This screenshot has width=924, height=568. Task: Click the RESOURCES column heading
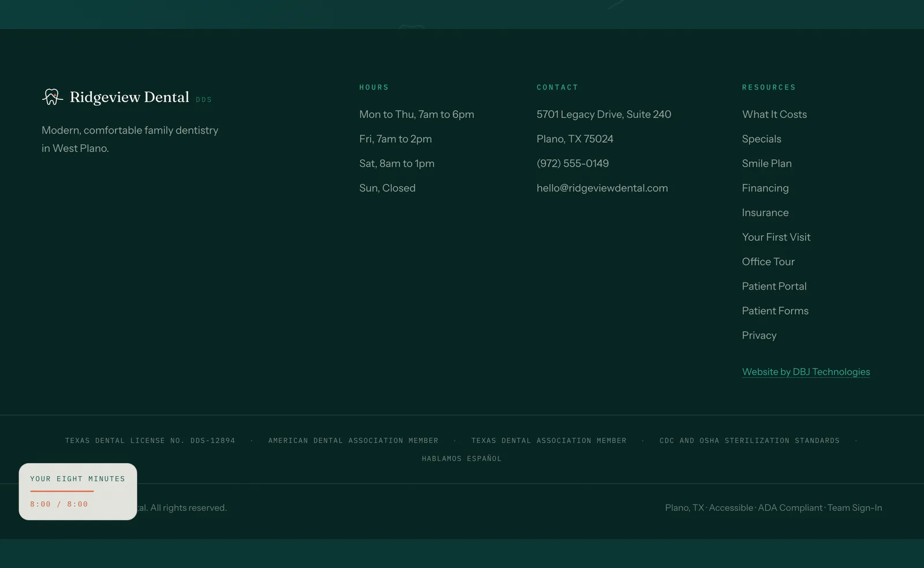coord(769,87)
